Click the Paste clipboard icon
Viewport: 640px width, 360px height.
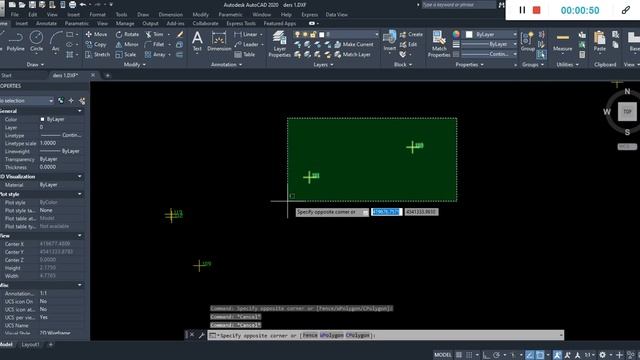[x=600, y=42]
